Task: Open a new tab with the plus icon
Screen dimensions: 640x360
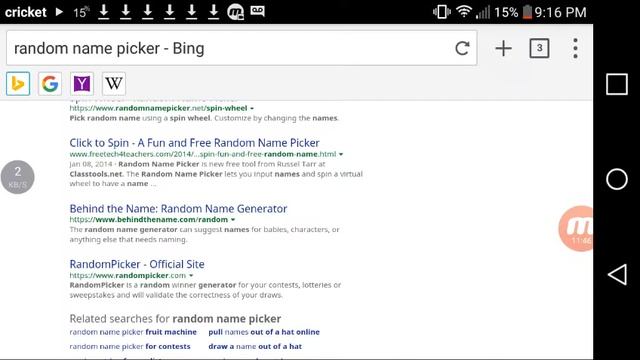Action: pos(503,48)
